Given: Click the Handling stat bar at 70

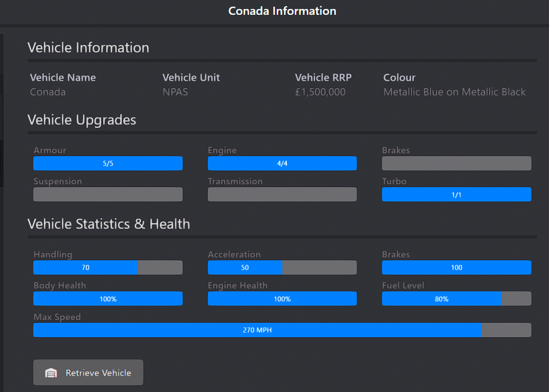Looking at the screenshot, I should 108,267.
